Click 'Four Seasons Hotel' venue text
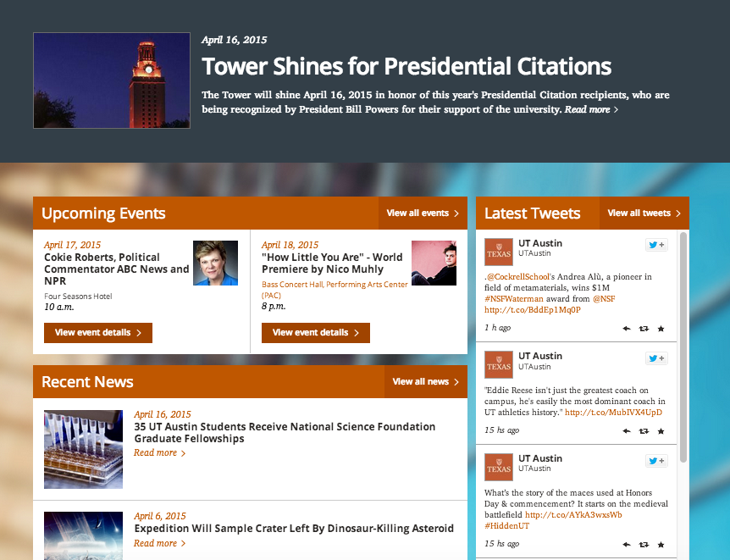730x560 pixels. (78, 297)
